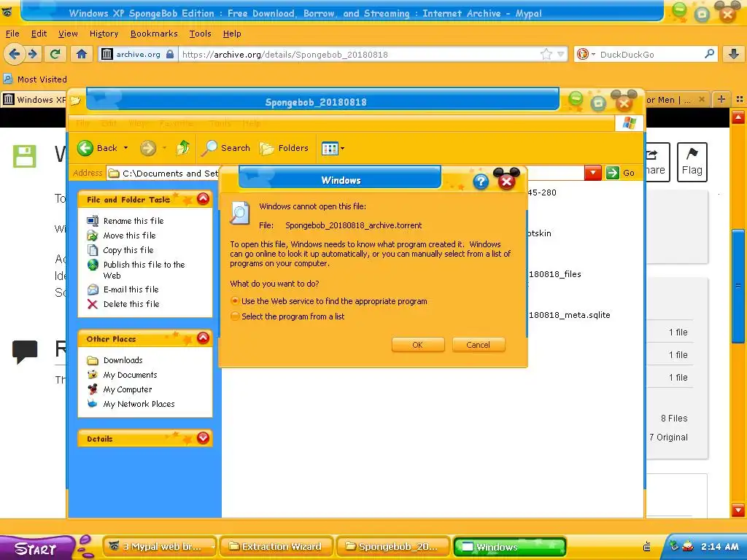Open the Bookmarks menu in Mypal
This screenshot has width=747, height=560.
[154, 34]
